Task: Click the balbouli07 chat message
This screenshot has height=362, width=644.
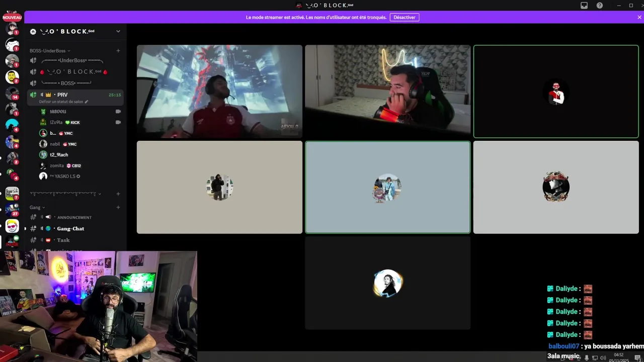Action: click(x=596, y=351)
